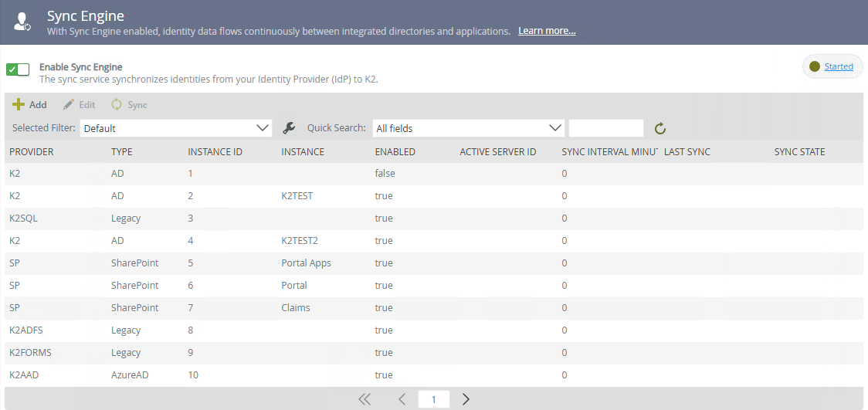
Task: Open filter settings wrench icon
Action: [x=290, y=128]
